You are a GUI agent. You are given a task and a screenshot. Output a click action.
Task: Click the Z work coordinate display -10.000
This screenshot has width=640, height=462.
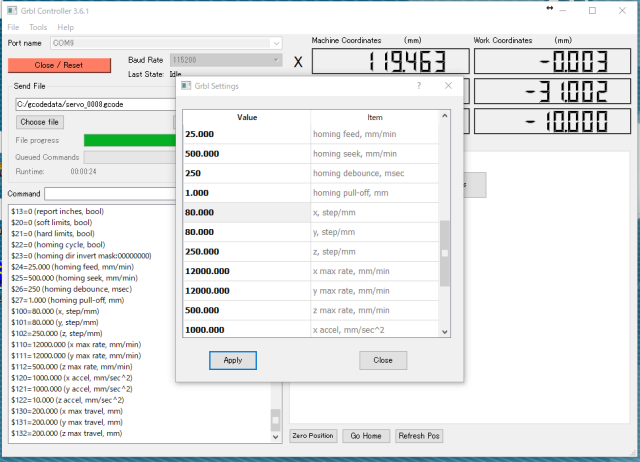coord(552,121)
